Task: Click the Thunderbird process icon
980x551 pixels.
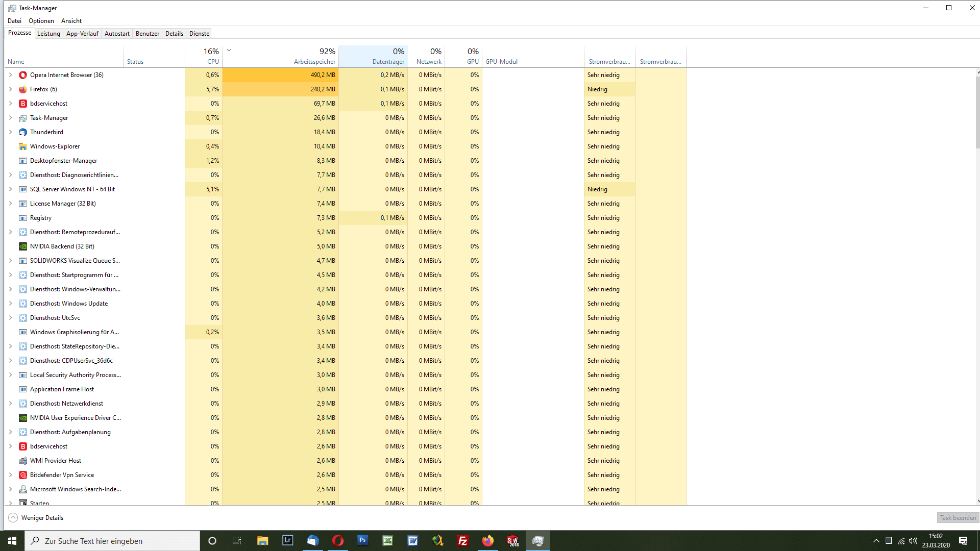Action: click(23, 132)
